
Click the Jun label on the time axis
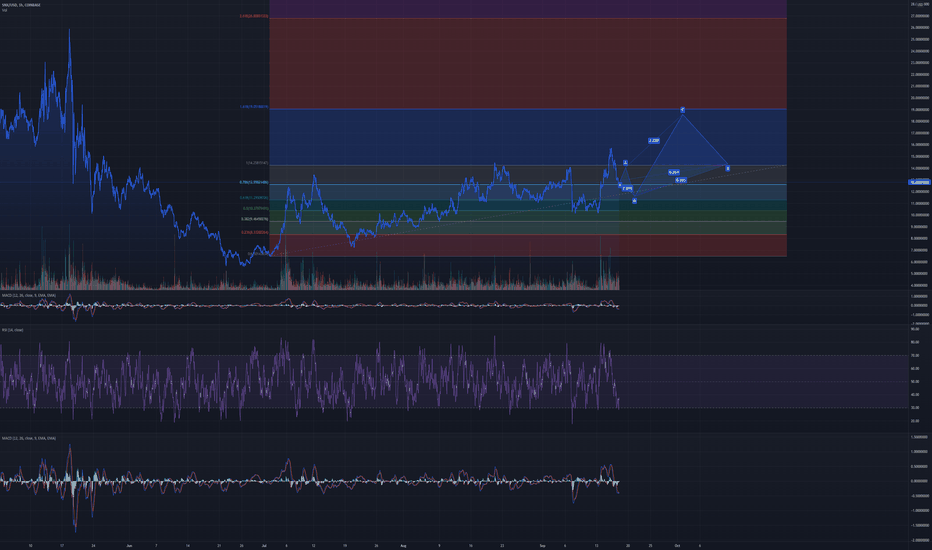click(x=129, y=545)
